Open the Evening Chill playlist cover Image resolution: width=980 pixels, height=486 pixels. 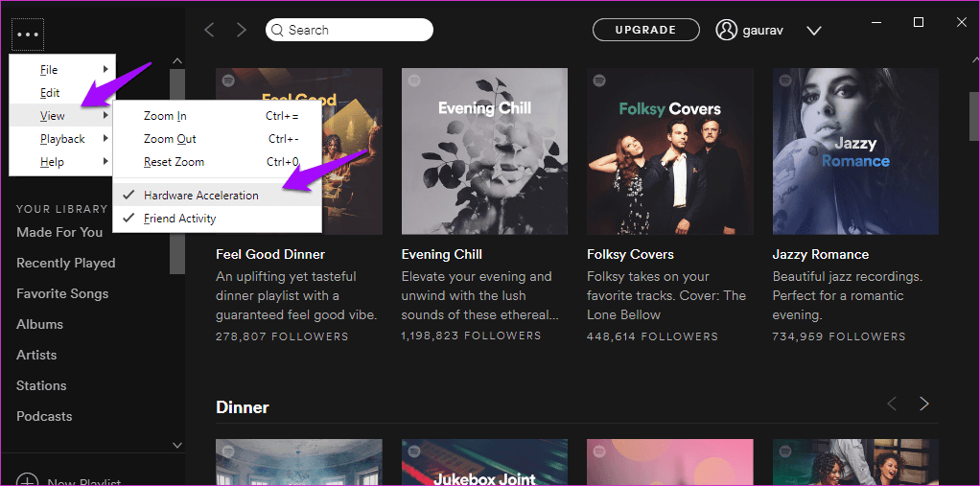[484, 151]
